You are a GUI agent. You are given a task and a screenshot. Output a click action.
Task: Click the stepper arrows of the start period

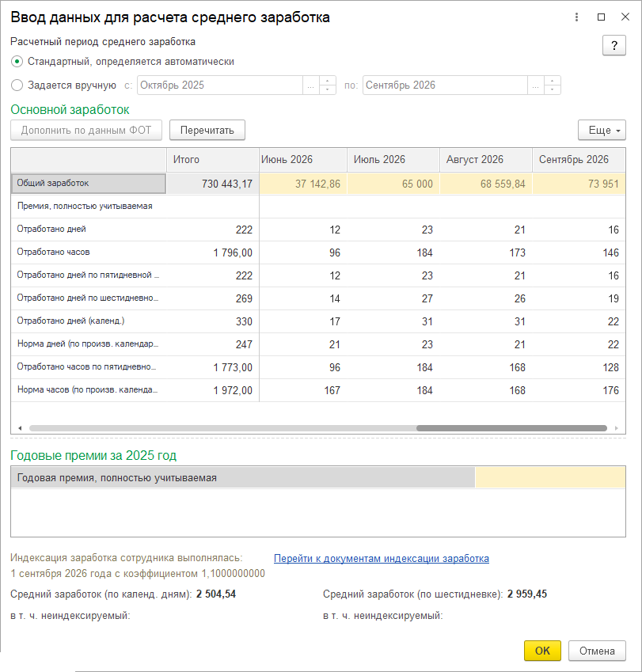pos(328,85)
